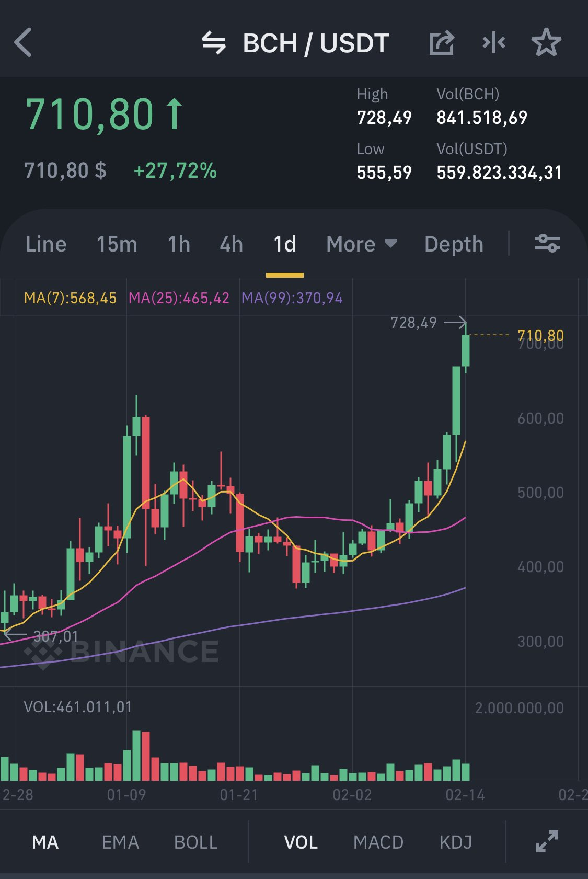Toggle the MA indicator

coord(45,842)
